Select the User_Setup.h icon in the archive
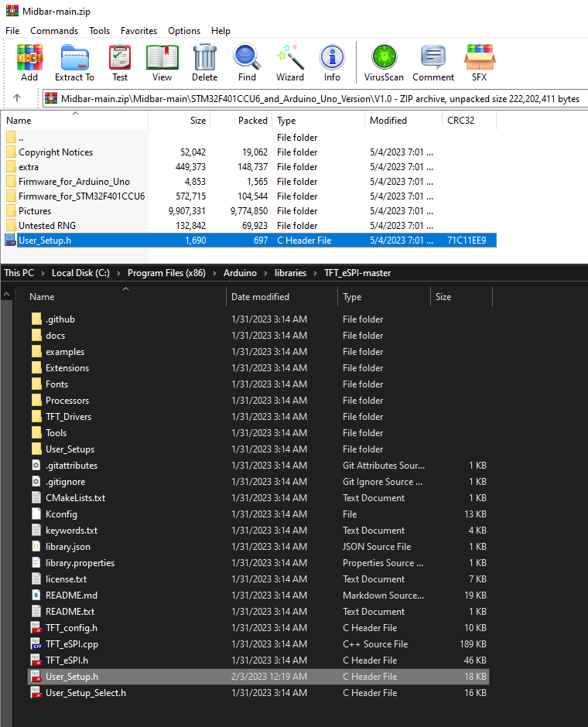The image size is (588, 727). [x=10, y=241]
